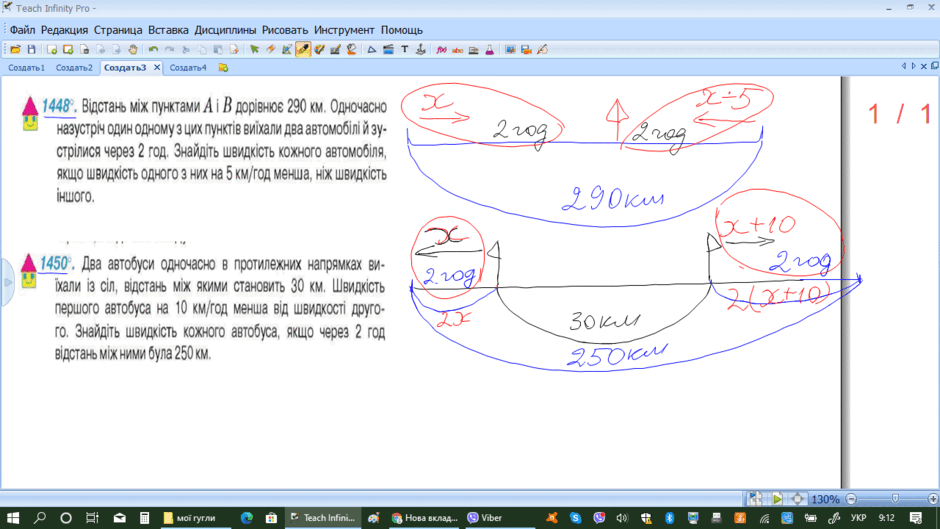Open the Дисциплины menu
Screen dimensions: 940x529
coord(225,30)
